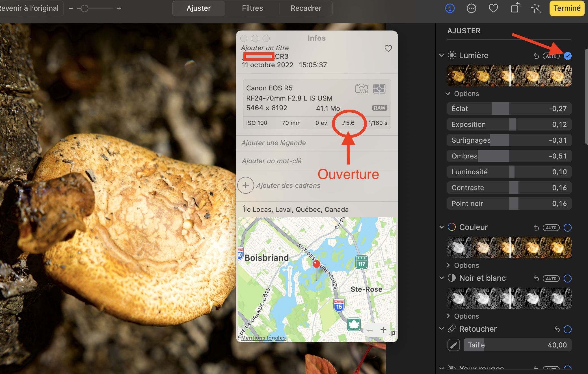Screen dimensions: 588x374
Task: Enable the Couleur adjustment circle
Action: tap(567, 228)
